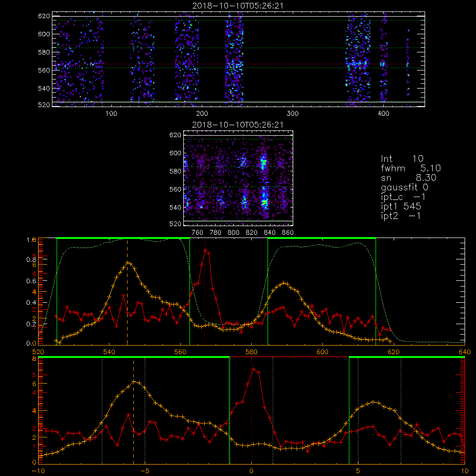
Task: Select the 'fwhm 5.10' parameter text
Action: click(x=411, y=168)
